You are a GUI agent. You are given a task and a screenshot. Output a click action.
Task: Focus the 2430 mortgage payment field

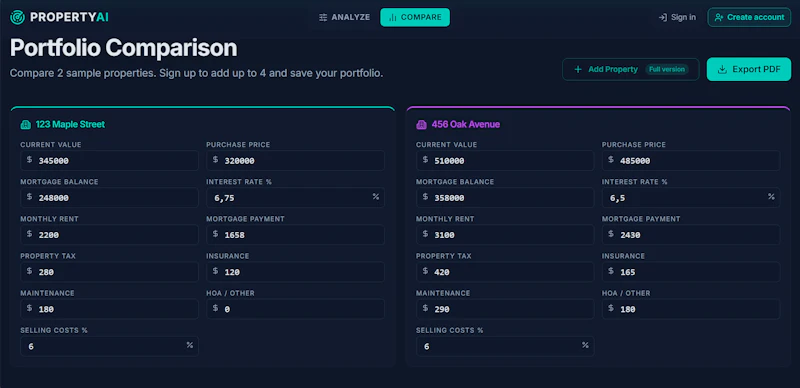point(691,235)
